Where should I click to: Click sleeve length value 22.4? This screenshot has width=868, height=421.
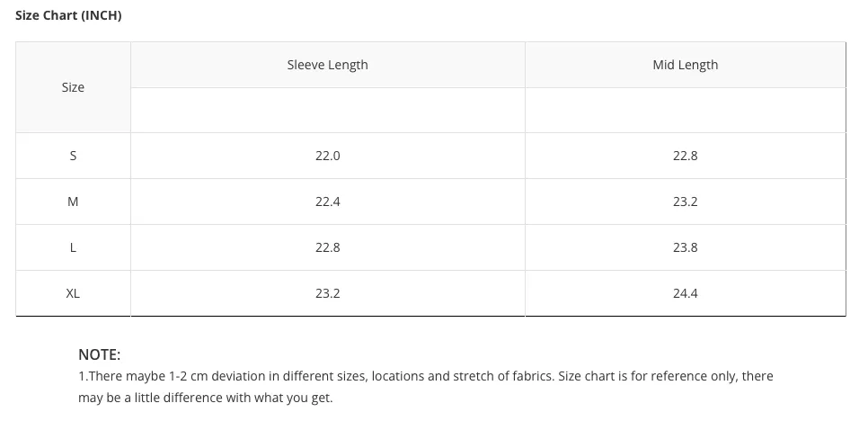pos(328,202)
